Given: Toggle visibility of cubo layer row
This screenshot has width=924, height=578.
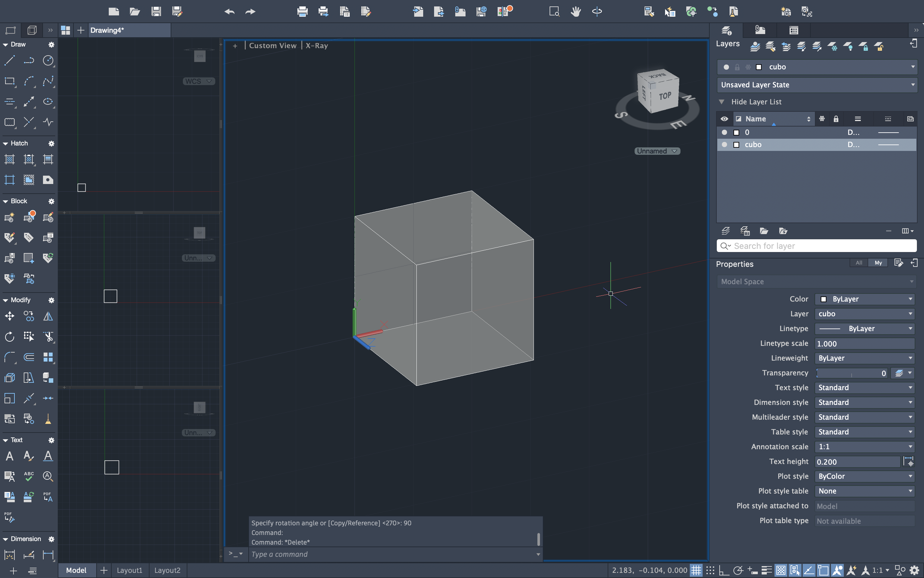Looking at the screenshot, I should [x=724, y=144].
